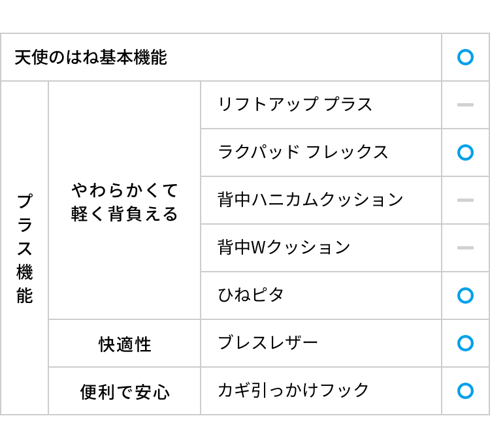Click the circle icon for 天使のはね基本機能

click(465, 57)
